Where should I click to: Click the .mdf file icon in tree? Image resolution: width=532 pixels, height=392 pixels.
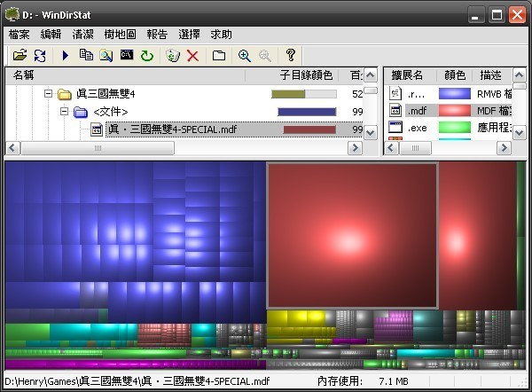(97, 129)
